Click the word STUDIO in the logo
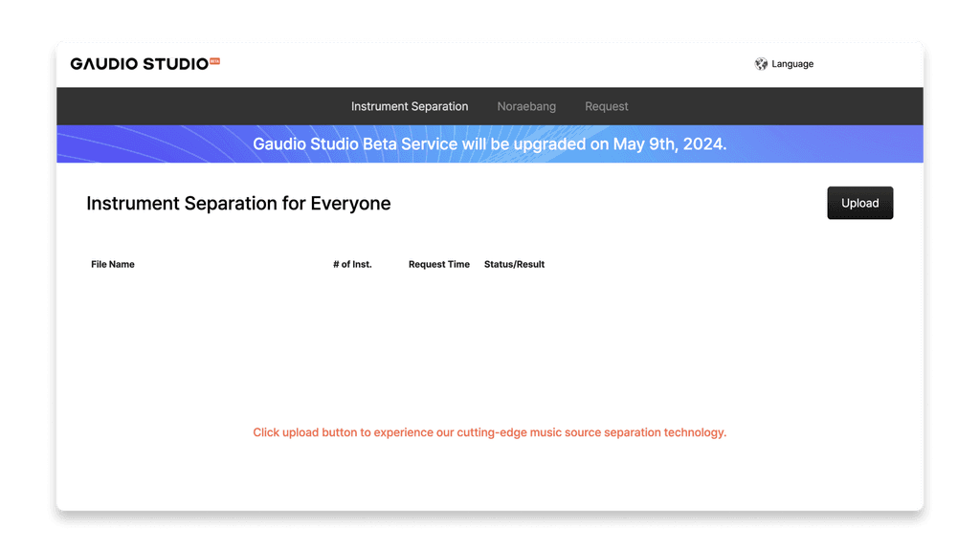Screen dimensions: 980x551 pyautogui.click(x=175, y=64)
